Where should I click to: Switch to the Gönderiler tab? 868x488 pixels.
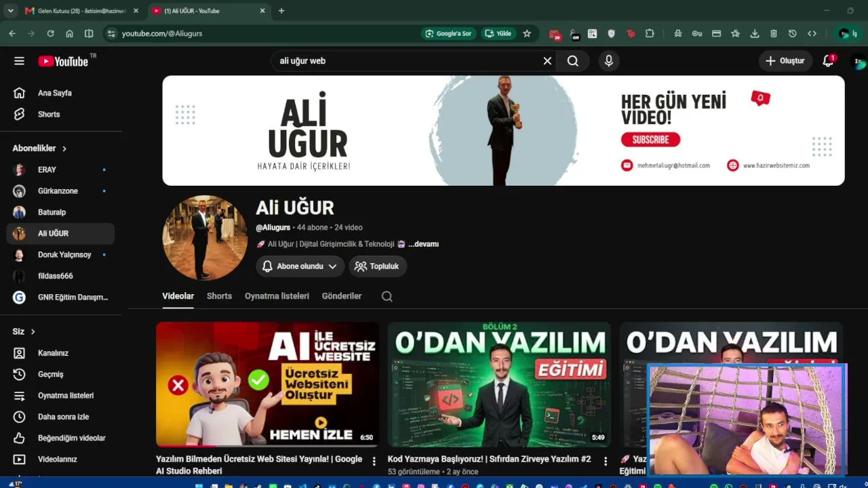pos(342,296)
